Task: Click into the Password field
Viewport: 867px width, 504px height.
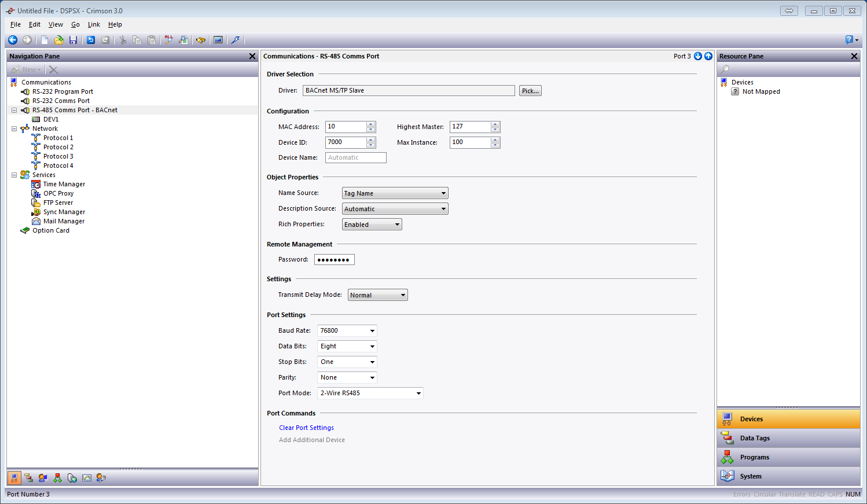Action: (x=335, y=260)
